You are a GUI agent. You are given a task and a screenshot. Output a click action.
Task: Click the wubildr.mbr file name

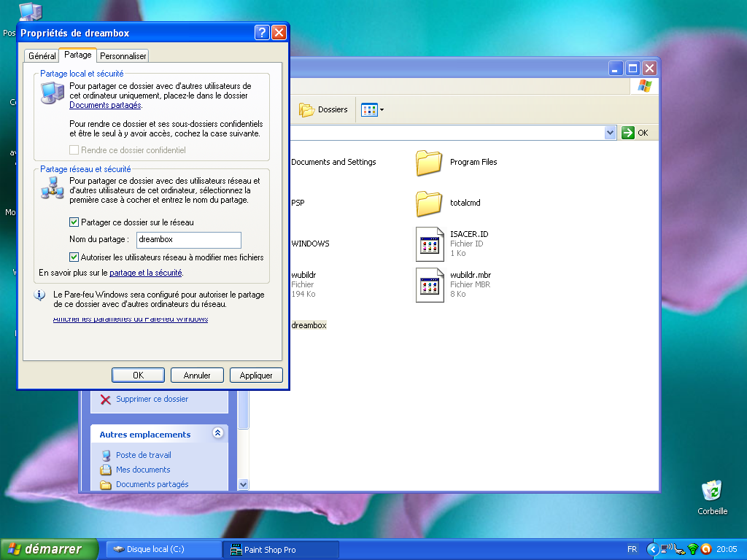471,275
